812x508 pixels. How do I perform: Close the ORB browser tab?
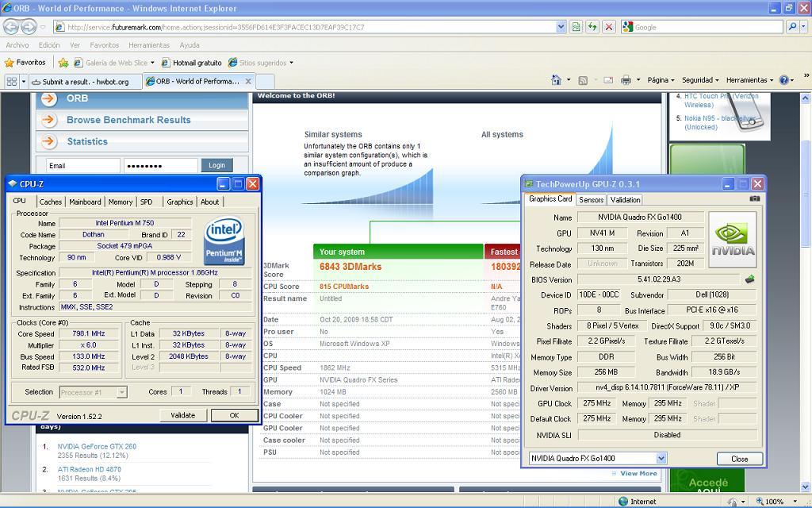tap(248, 82)
